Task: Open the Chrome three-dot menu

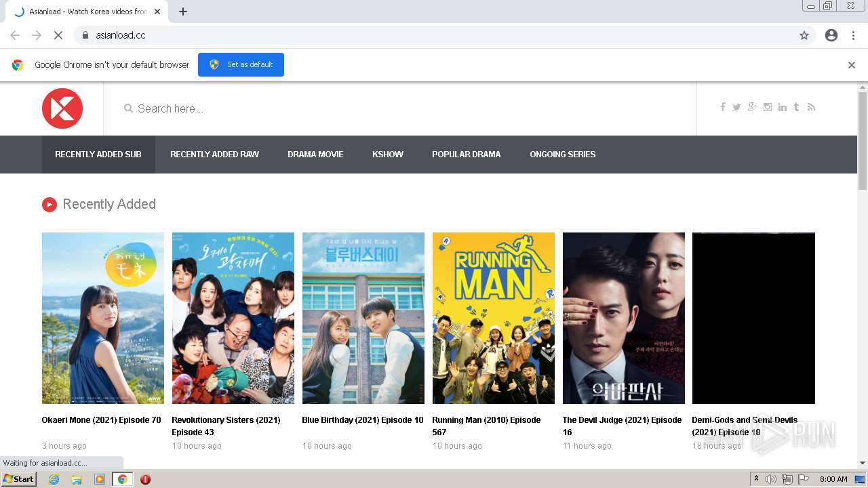Action: tap(853, 35)
